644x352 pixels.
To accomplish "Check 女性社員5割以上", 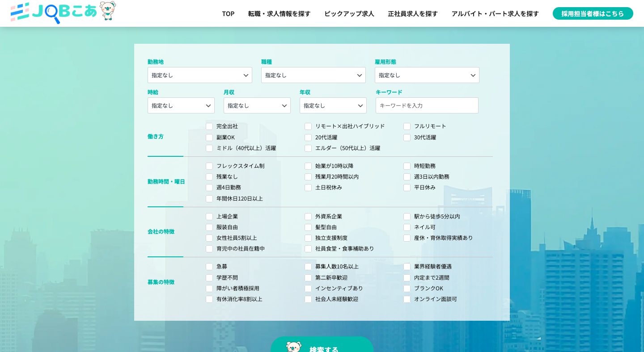I will point(209,238).
